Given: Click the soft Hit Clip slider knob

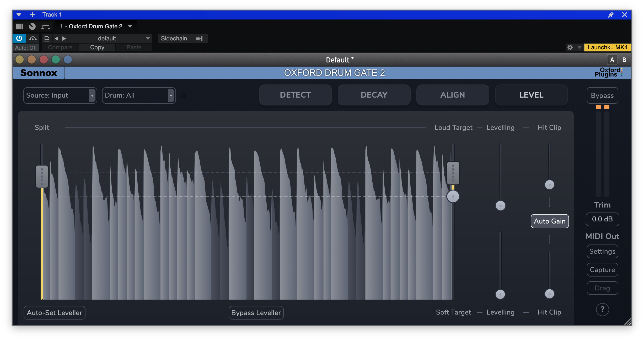Looking at the screenshot, I should pyautogui.click(x=550, y=294).
